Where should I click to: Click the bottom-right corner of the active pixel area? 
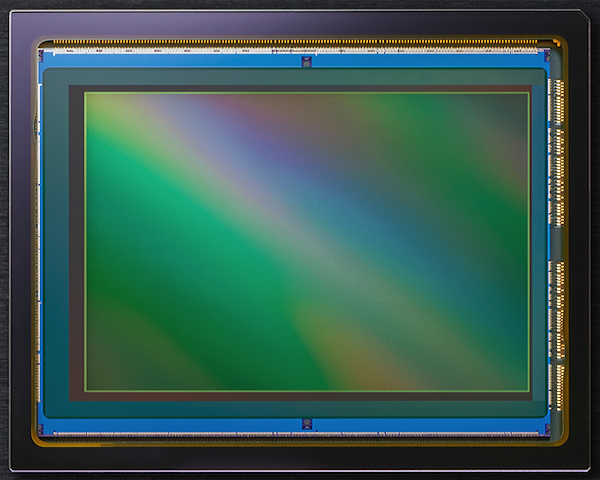[x=529, y=390]
